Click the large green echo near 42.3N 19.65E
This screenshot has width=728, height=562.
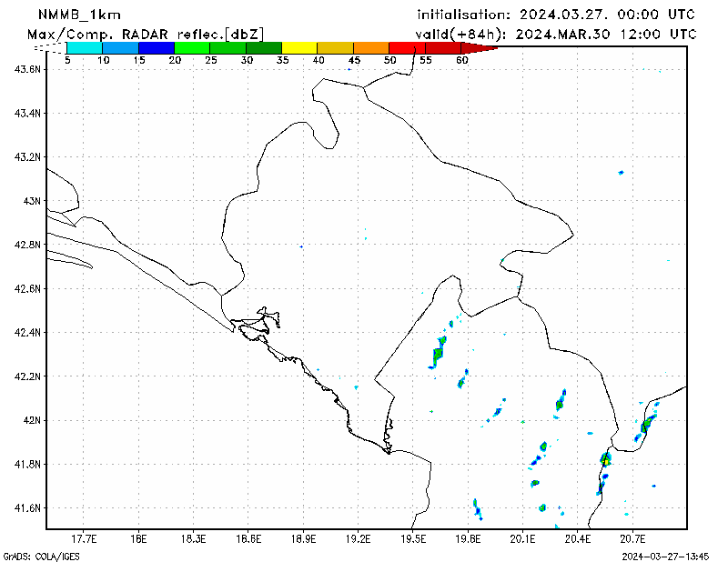point(438,353)
